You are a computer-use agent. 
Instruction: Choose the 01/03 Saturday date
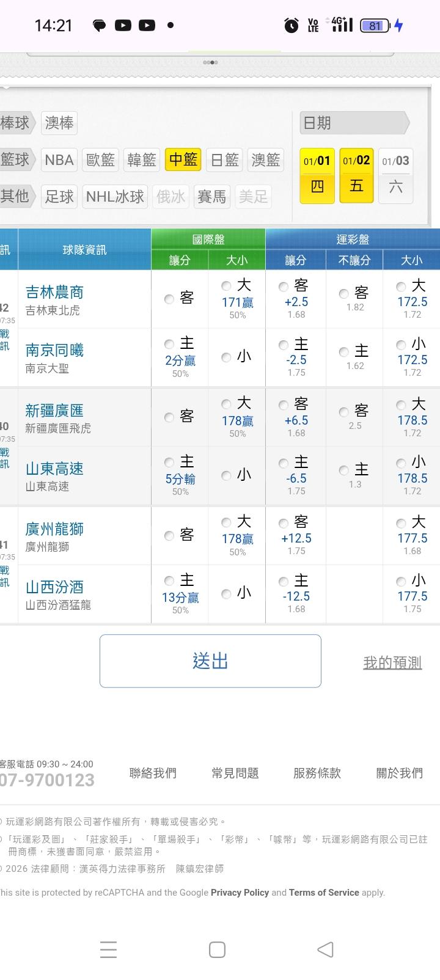tap(396, 175)
